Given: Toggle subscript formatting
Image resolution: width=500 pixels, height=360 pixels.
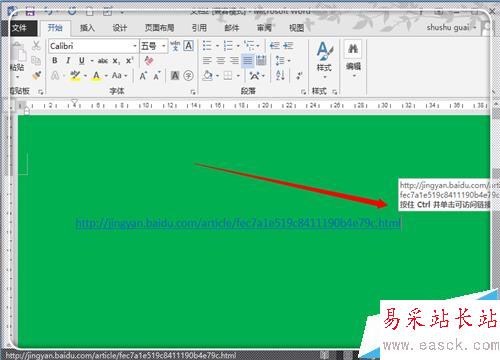Looking at the screenshot, I should pos(116,61).
